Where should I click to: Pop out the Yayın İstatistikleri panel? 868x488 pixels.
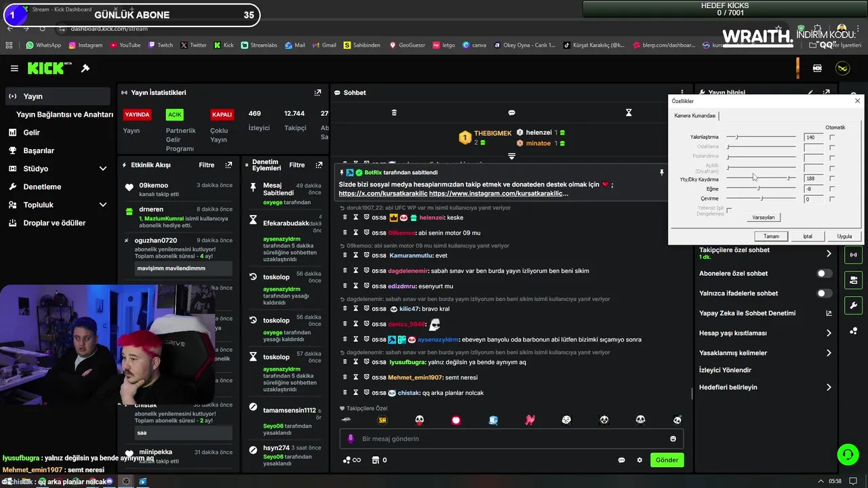(x=317, y=93)
